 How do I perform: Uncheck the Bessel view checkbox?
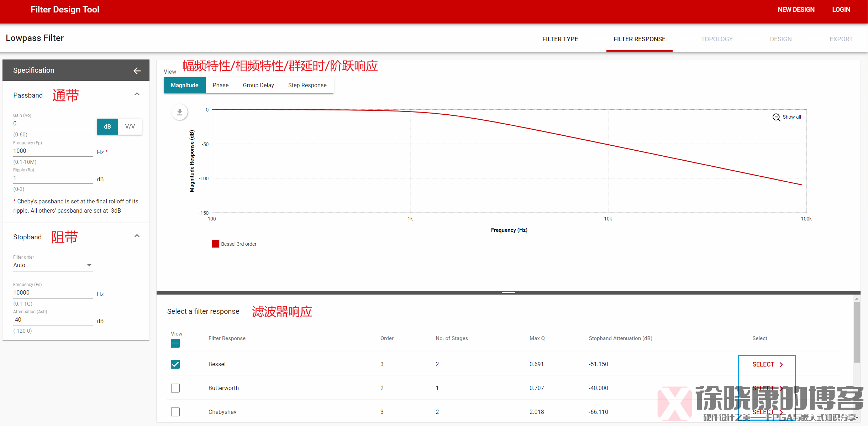(x=175, y=364)
